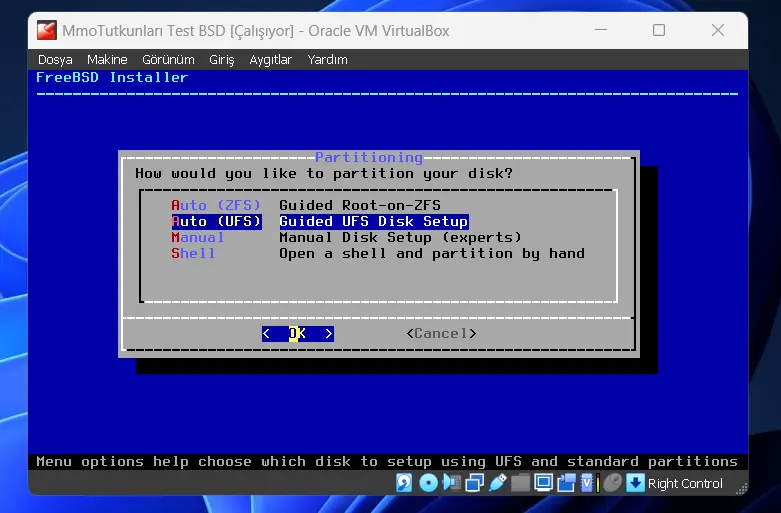Click the shared folders status icon
Screen dimensions: 781x513
pos(520,483)
